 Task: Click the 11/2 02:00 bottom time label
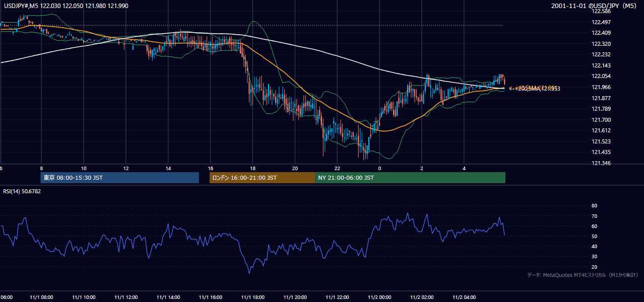422,297
